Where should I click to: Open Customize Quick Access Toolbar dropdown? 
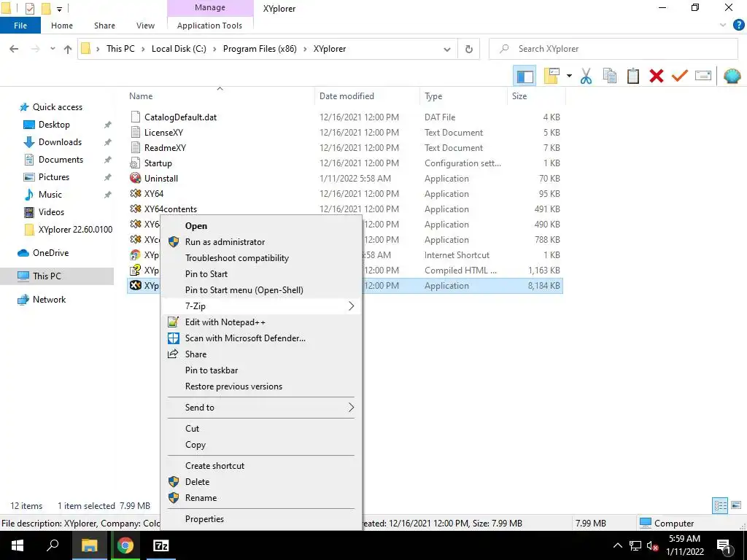coord(59,9)
